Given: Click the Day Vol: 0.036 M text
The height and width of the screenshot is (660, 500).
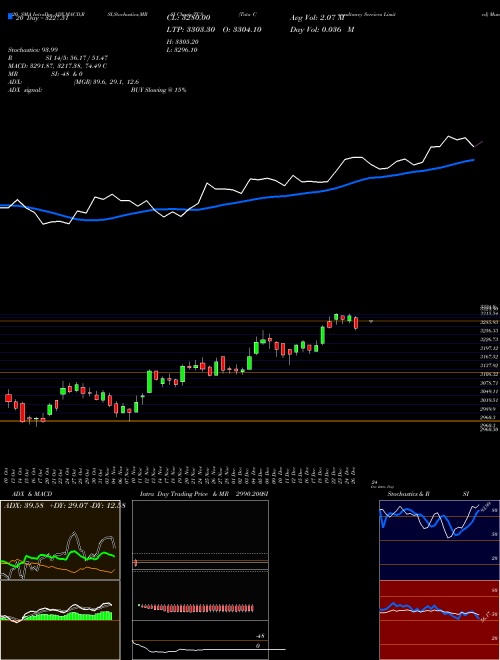Looking at the screenshot, I should click(x=322, y=29).
